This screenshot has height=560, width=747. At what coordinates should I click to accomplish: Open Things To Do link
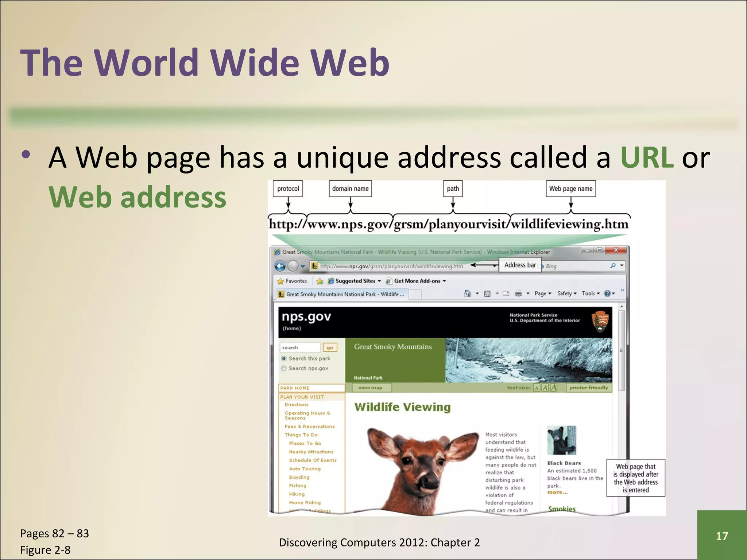pyautogui.click(x=301, y=435)
